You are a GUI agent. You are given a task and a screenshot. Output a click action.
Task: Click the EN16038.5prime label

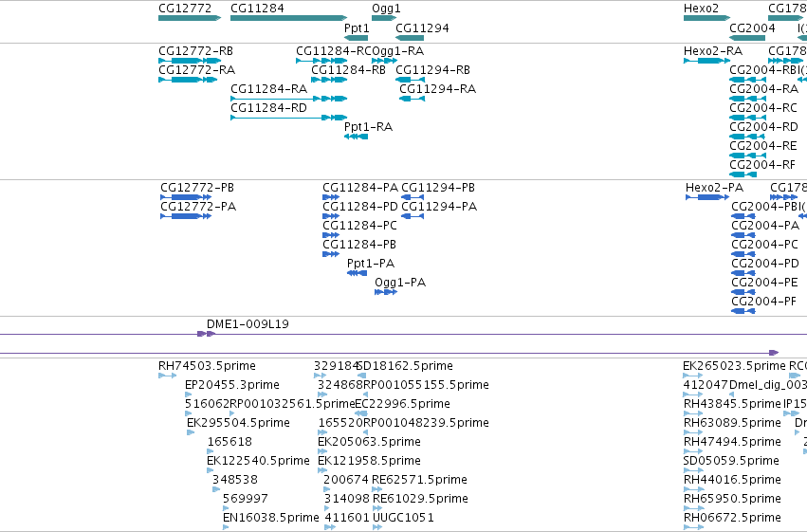pyautogui.click(x=270, y=518)
